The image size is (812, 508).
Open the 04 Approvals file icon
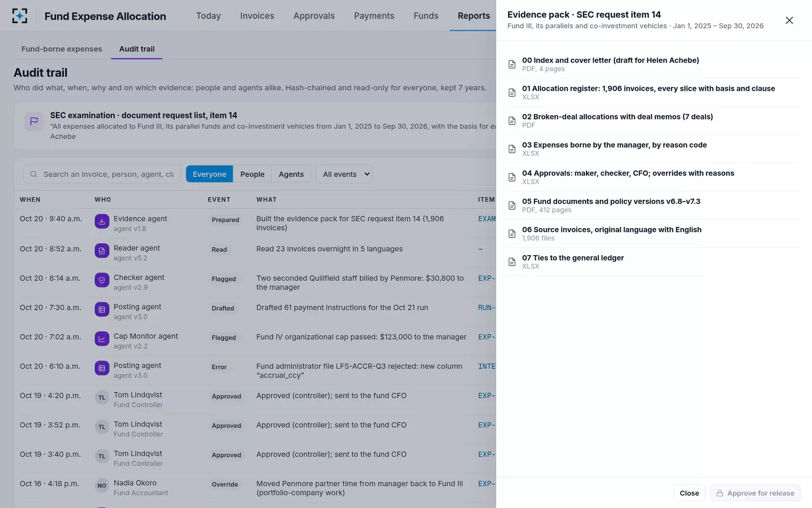point(512,177)
